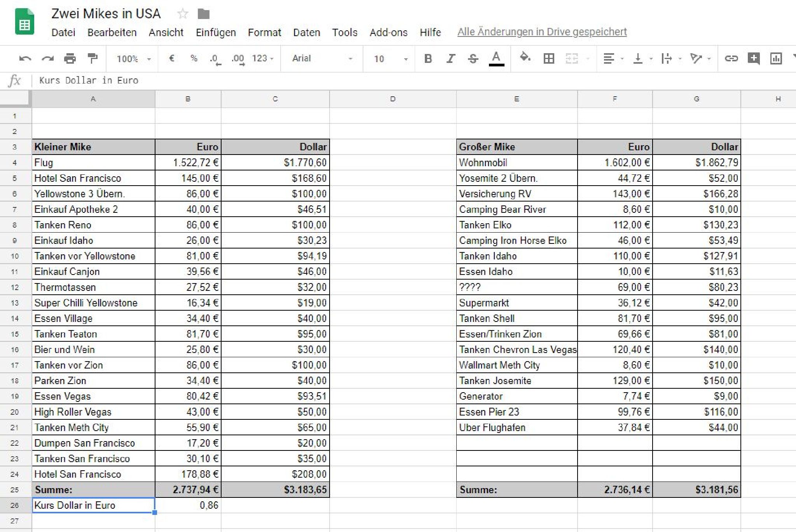796x532 pixels.
Task: Open merge cells dropdown arrow
Action: coord(588,59)
